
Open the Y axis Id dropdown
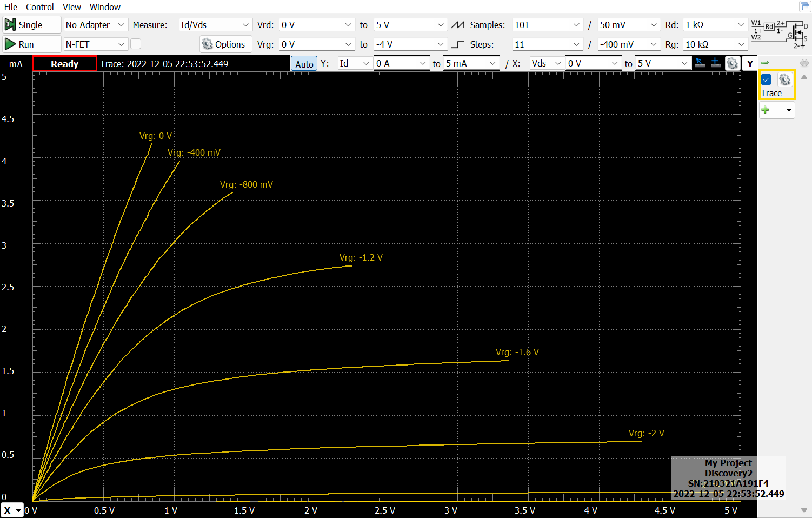click(x=355, y=63)
